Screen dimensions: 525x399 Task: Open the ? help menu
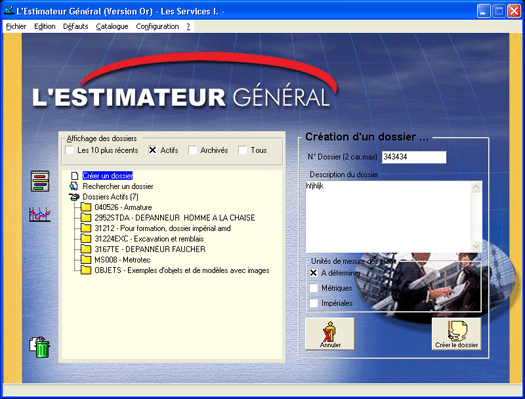click(189, 26)
